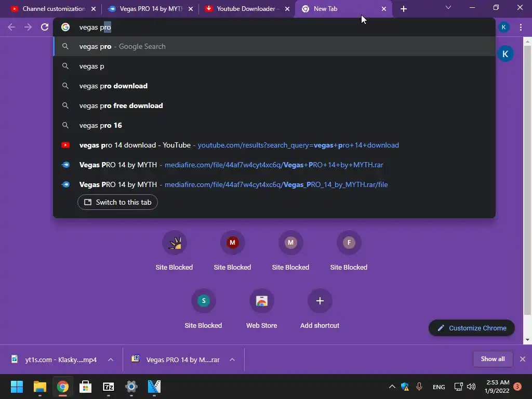Screen dimensions: 532x399
Task: Open the hand-icon Site Blocked shortcut
Action: click(174, 251)
